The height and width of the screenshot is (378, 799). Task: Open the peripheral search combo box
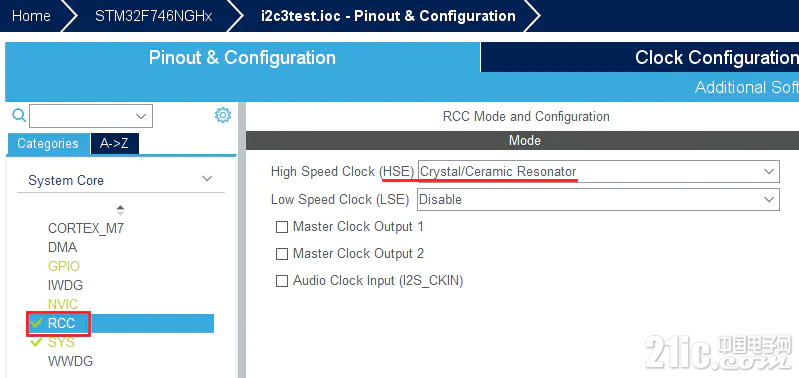91,116
